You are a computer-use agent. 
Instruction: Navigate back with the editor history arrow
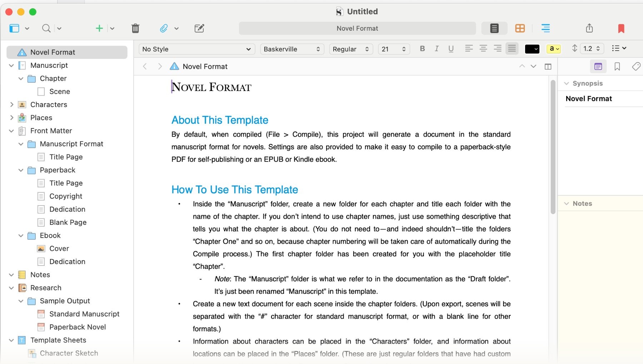pos(145,66)
